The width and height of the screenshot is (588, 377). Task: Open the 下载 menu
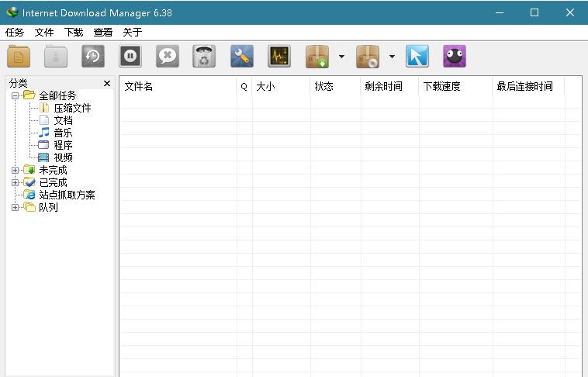click(x=74, y=33)
